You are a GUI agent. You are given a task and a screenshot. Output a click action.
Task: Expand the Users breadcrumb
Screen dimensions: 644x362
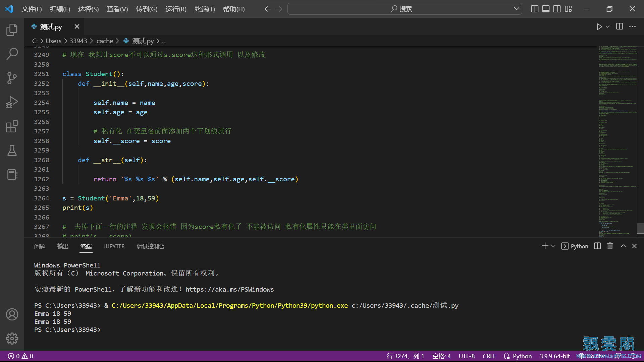[54, 41]
